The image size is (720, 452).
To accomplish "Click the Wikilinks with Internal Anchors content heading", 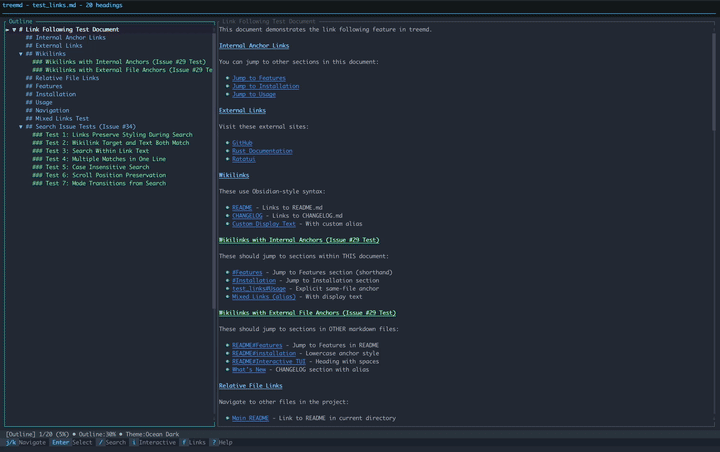I will (299, 240).
